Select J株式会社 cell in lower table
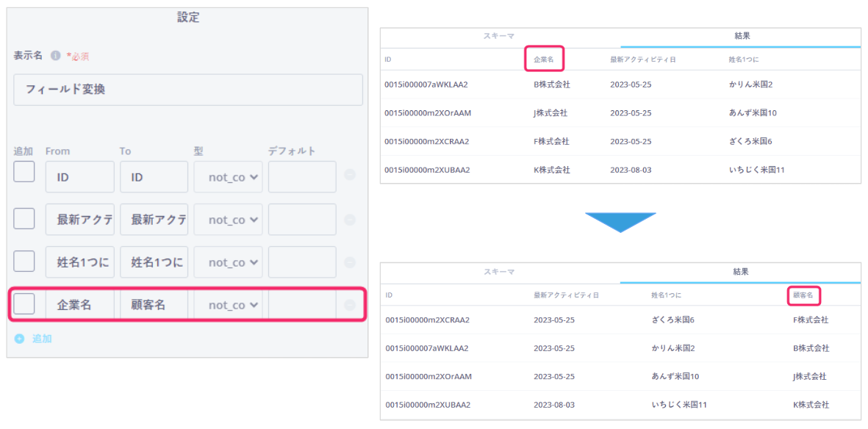Image resolution: width=868 pixels, height=429 pixels. pos(810,376)
